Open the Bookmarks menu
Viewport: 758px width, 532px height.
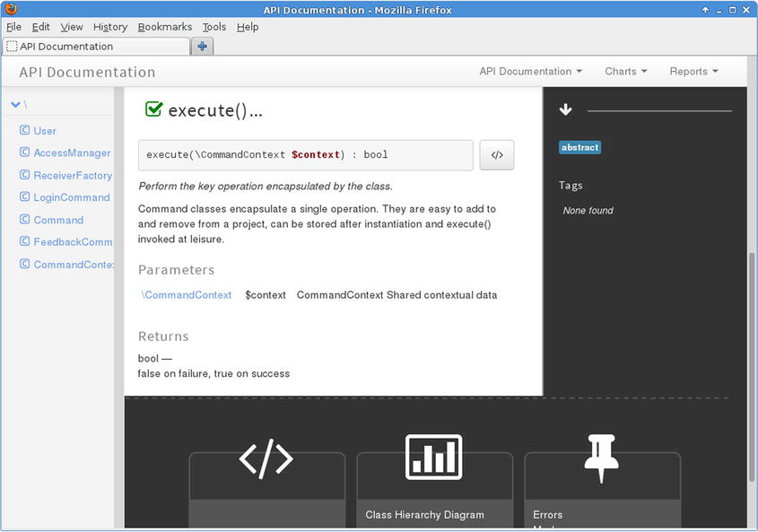coord(165,27)
